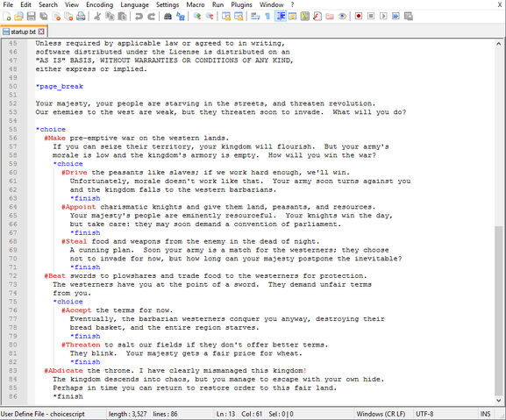Screen dimensions: 506x420
Task: Play back the recorded macro
Action: pos(383,16)
